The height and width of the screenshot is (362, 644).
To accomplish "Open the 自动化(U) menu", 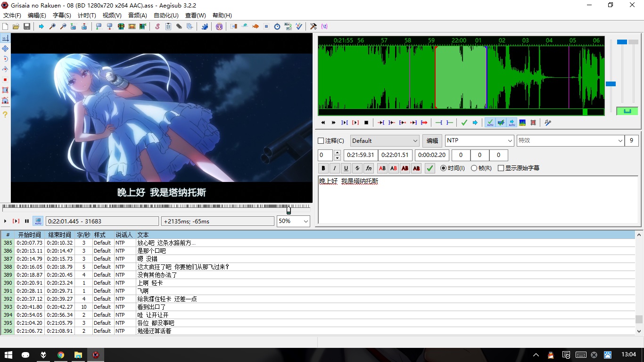I will point(166,16).
